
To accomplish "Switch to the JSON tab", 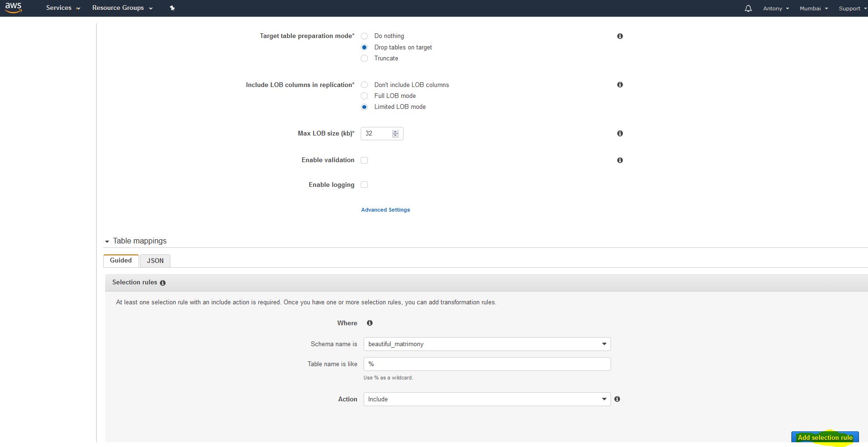I will click(155, 261).
